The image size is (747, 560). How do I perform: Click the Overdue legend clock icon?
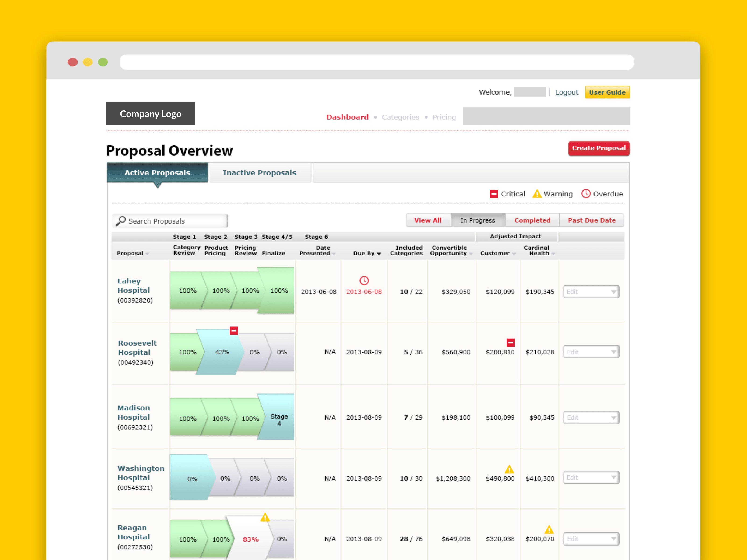pyautogui.click(x=586, y=194)
